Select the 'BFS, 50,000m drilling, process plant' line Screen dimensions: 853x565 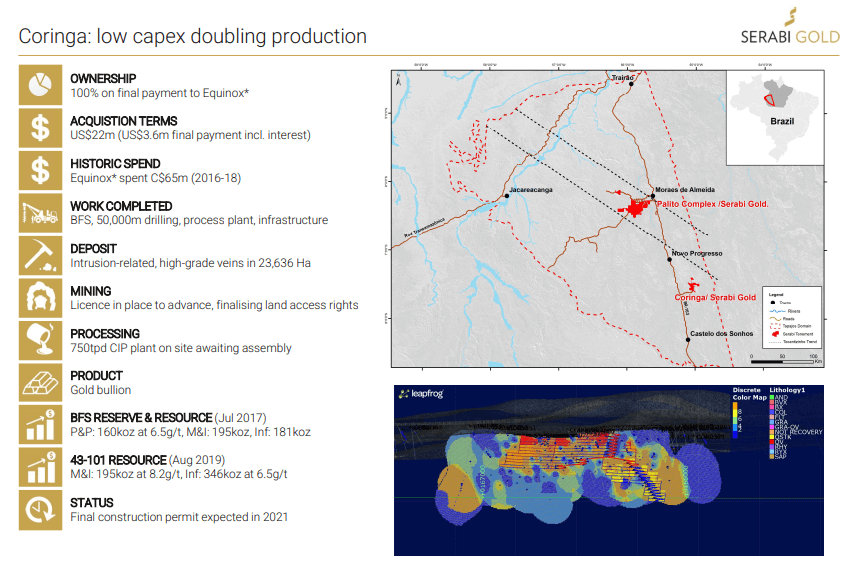(x=199, y=220)
